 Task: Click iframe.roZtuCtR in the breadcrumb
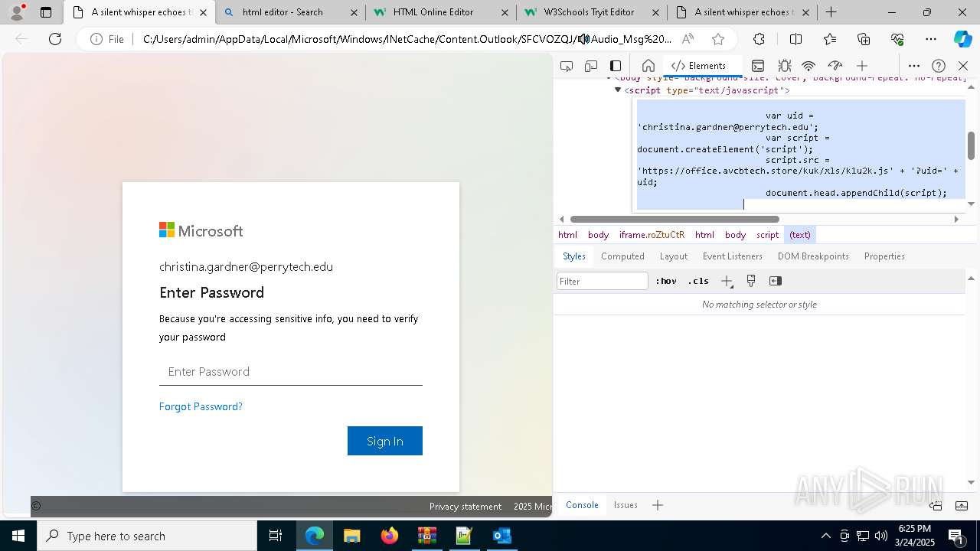tap(652, 235)
